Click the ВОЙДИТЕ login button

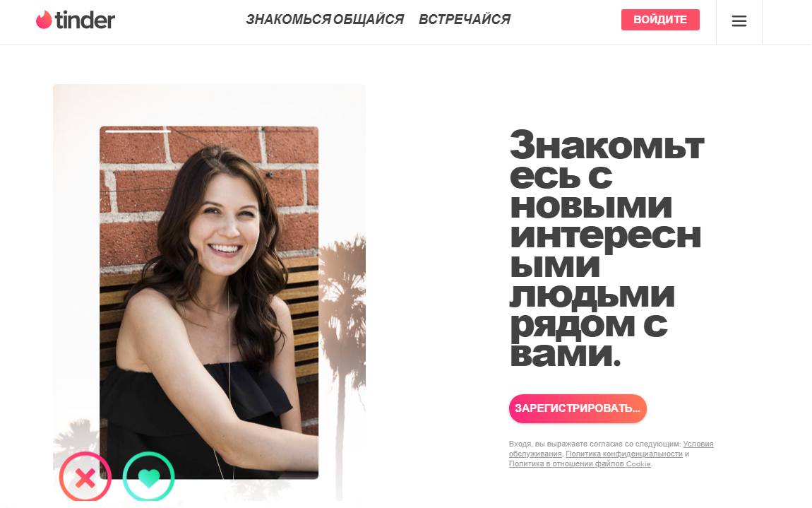[x=660, y=20]
